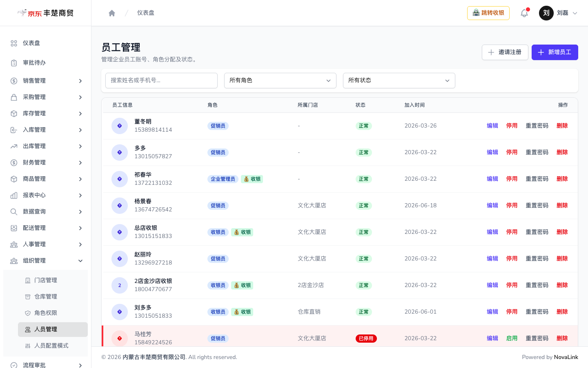
Task: Click the 仪表盘 sidebar icon
Action: [x=14, y=43]
